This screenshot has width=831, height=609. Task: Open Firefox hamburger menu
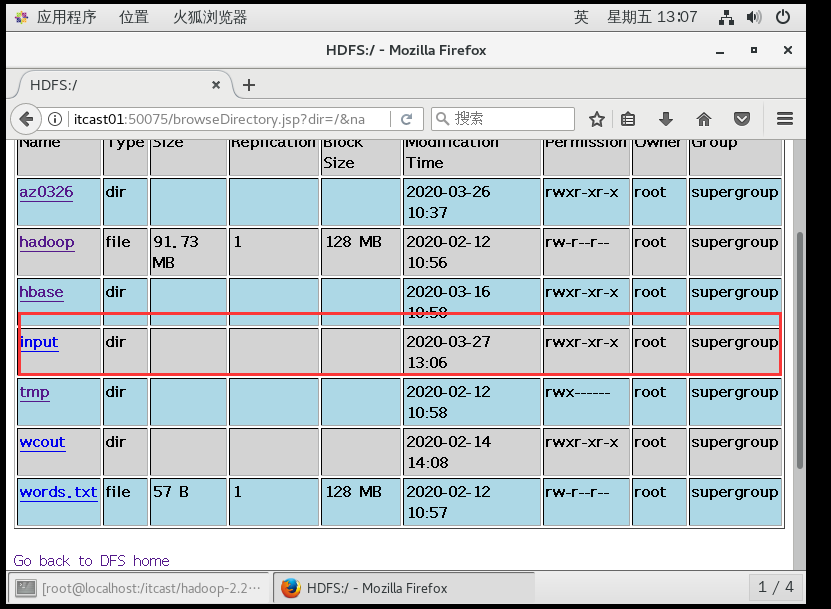point(785,119)
